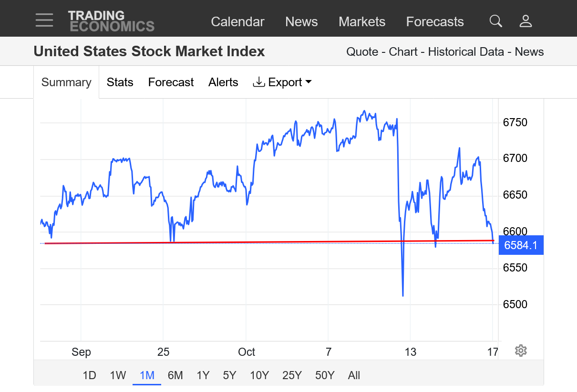The height and width of the screenshot is (392, 577).
Task: Choose the 6M time range
Action: coord(175,375)
